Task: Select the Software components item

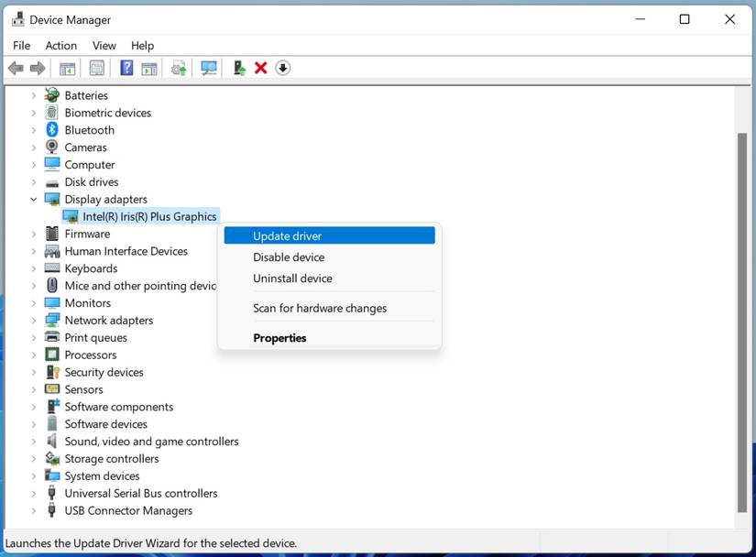Action: (118, 407)
